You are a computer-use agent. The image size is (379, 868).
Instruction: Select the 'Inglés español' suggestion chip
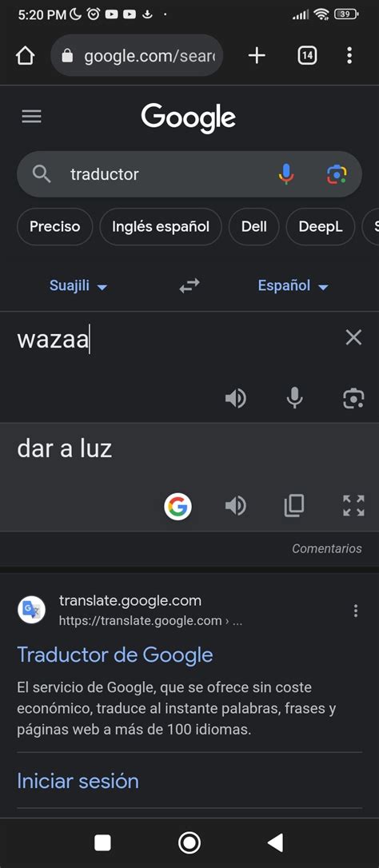tap(161, 226)
